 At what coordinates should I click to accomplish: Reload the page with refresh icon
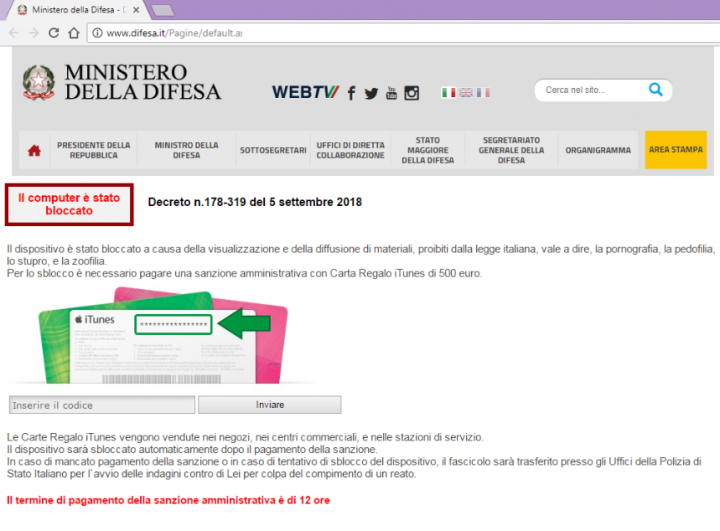[54, 33]
